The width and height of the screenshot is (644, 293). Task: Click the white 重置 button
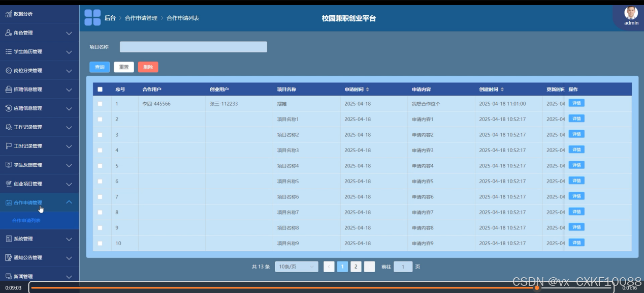[124, 67]
